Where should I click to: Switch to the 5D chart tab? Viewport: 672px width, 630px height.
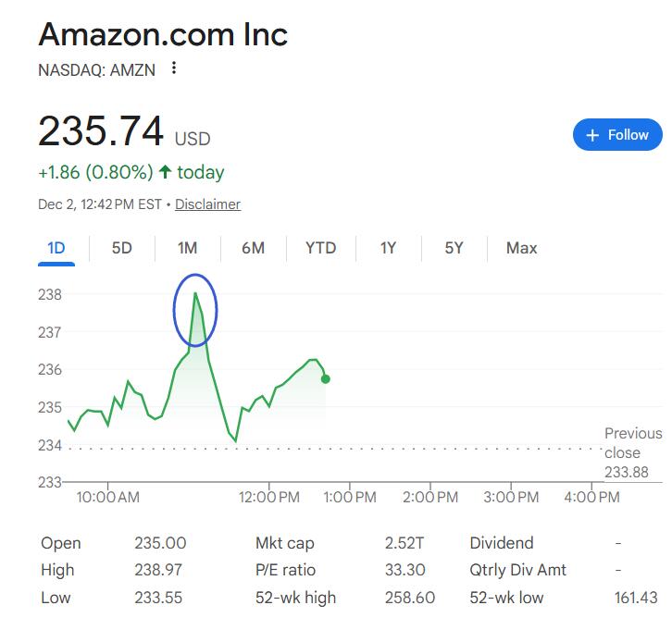point(121,248)
